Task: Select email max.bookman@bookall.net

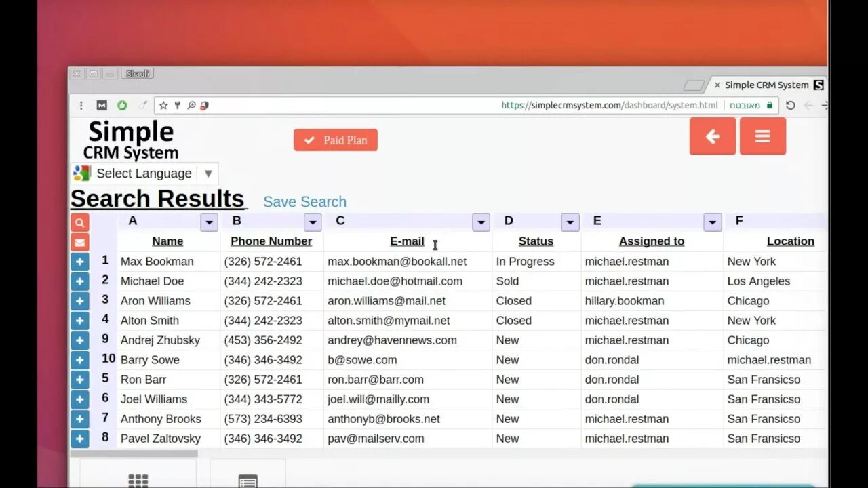Action: [x=397, y=262]
